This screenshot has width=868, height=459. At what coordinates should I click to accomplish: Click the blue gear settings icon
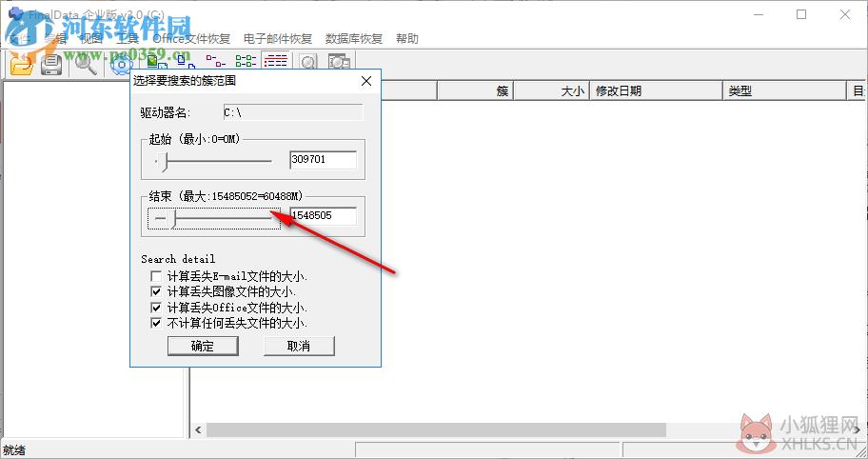click(x=120, y=64)
